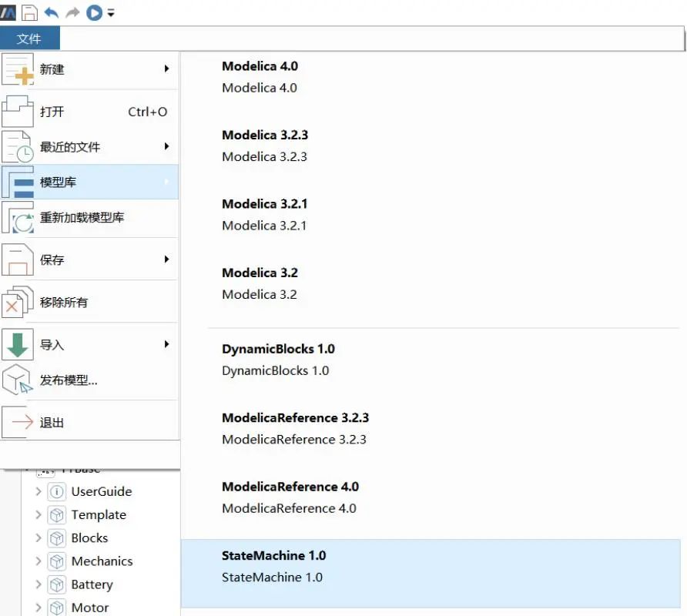
Task: Open the 文件 tab
Action: [x=30, y=38]
